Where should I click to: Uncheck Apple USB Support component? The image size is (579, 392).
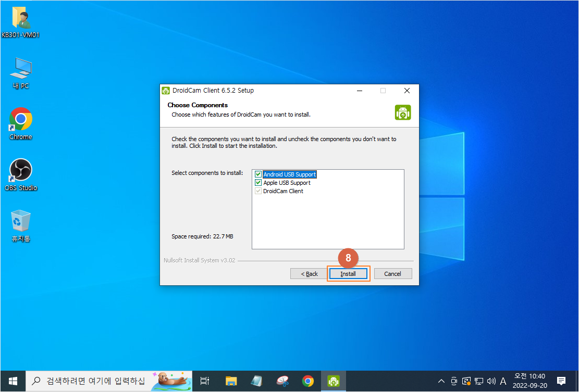258,183
